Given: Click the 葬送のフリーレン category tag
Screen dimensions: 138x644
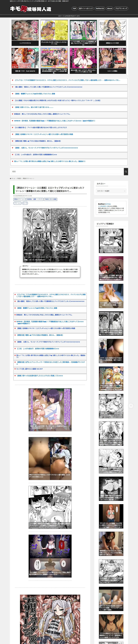Looking at the screenshot, I should 20,199.
